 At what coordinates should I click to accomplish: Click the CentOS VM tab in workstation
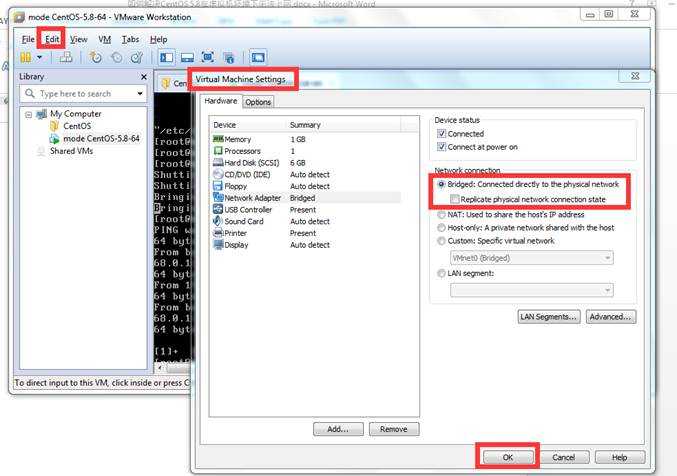[174, 83]
